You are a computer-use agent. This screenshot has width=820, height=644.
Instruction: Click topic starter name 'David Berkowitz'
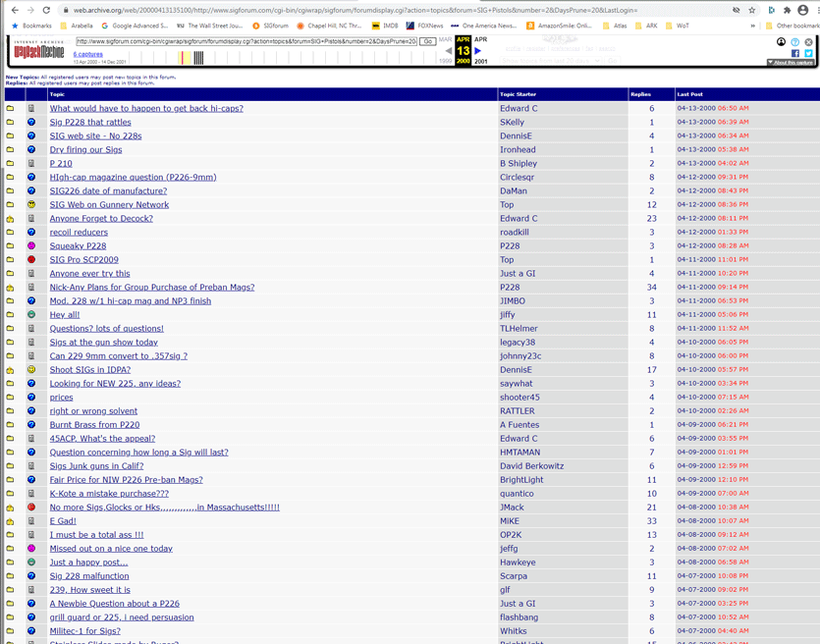point(532,465)
